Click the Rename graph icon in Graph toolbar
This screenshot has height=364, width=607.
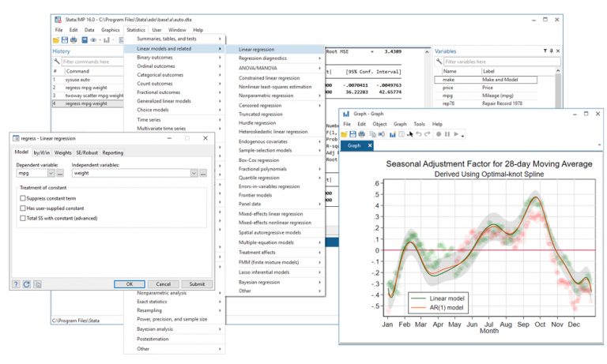(x=382, y=134)
